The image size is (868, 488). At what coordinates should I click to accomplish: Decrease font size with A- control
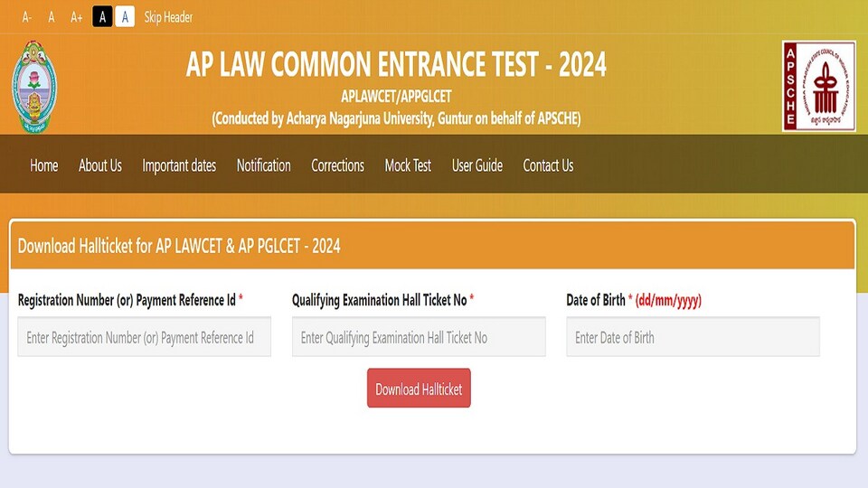pos(26,17)
